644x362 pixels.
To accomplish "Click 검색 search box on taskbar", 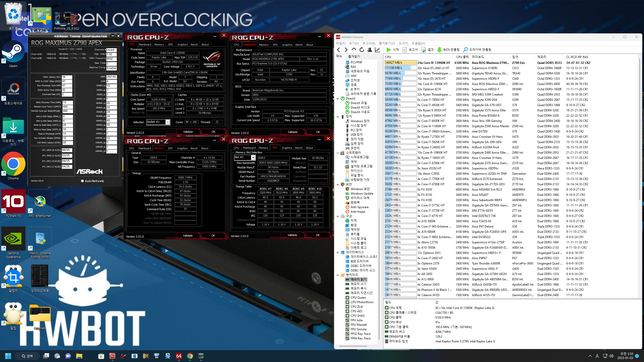I will (27, 356).
